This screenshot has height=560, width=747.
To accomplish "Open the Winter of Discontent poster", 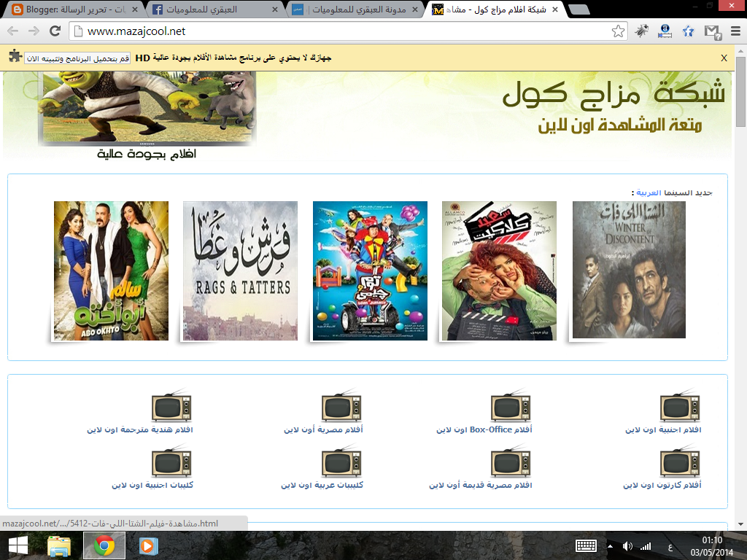I will click(629, 270).
